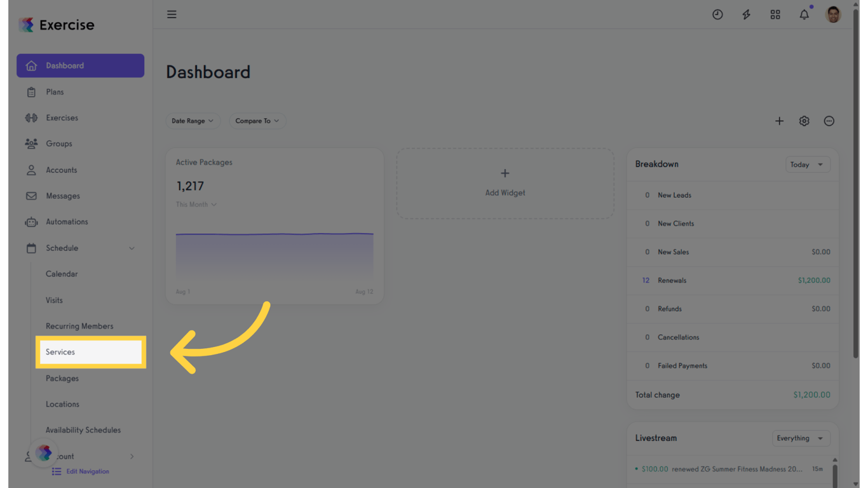Screen dimensions: 868x488
Task: Open the Date Range dropdown
Action: [193, 121]
